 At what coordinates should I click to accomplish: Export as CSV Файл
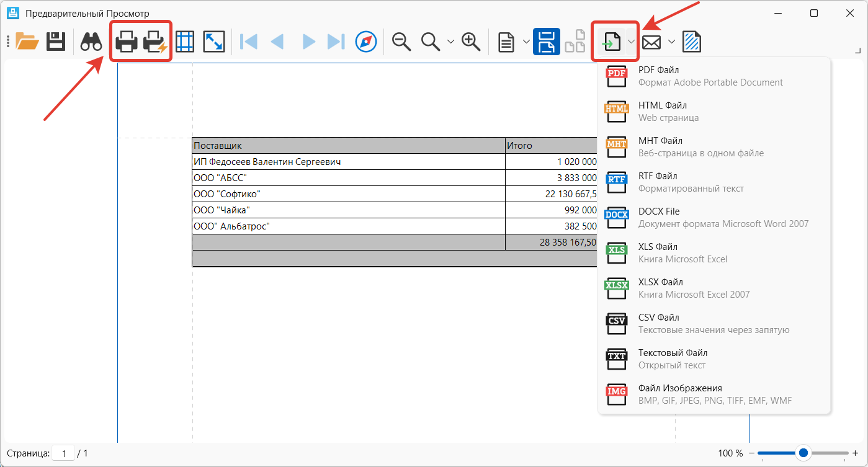click(x=714, y=323)
